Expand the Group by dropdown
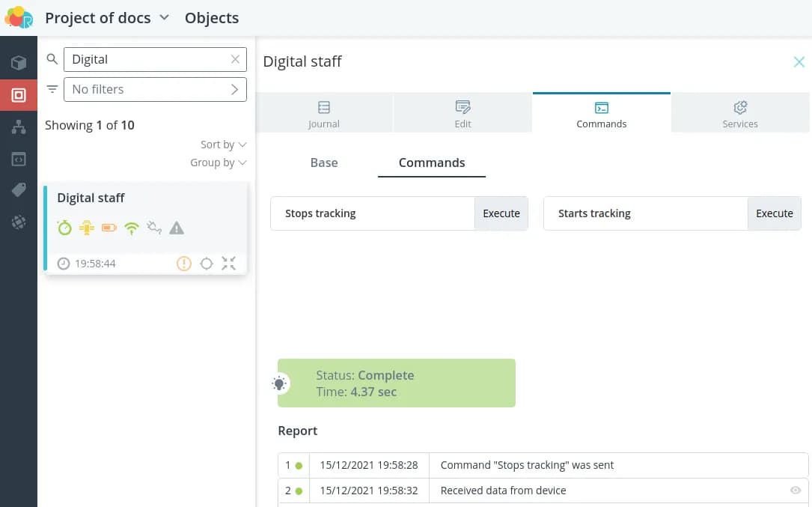Image resolution: width=812 pixels, height=507 pixels. coord(218,163)
